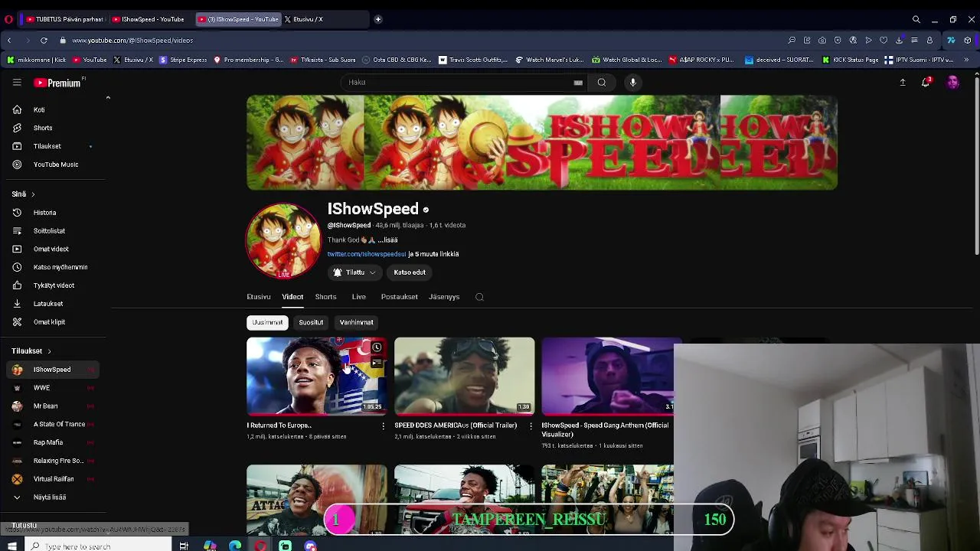Open the YouTube hamburger guide menu
The width and height of the screenshot is (980, 551).
(x=17, y=83)
